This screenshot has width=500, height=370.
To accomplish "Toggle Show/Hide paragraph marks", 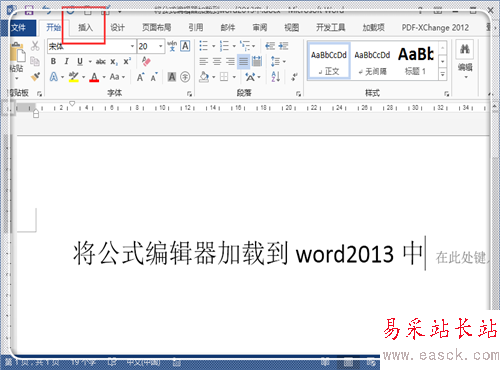I will (294, 77).
